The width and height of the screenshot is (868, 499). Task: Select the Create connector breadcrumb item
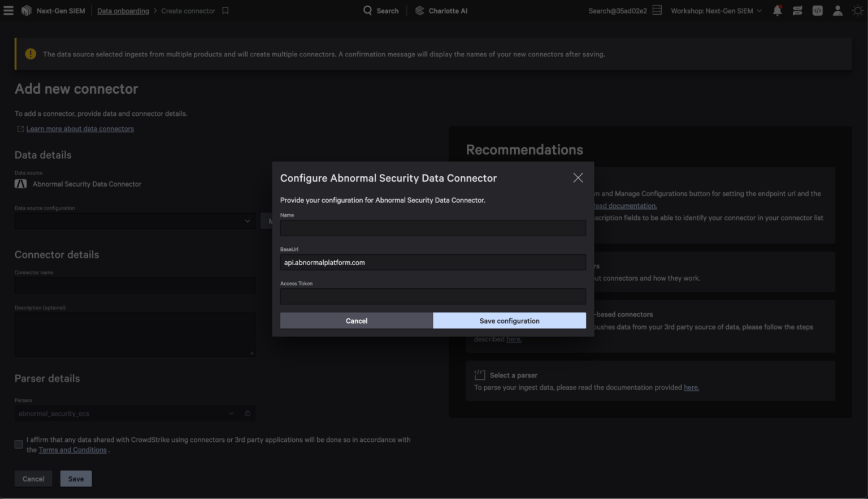188,10
